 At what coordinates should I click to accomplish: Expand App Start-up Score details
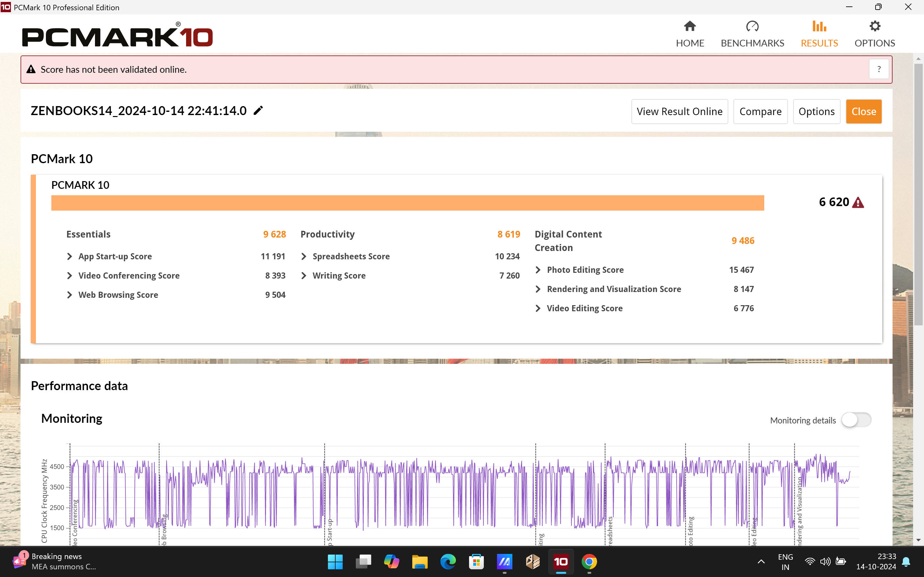tap(70, 256)
